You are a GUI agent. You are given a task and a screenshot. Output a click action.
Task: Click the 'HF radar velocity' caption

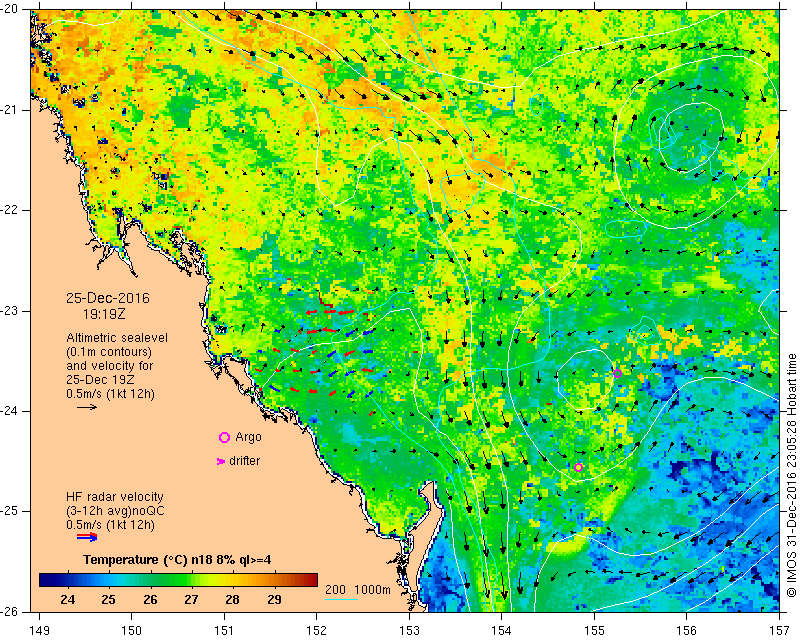coord(115,497)
